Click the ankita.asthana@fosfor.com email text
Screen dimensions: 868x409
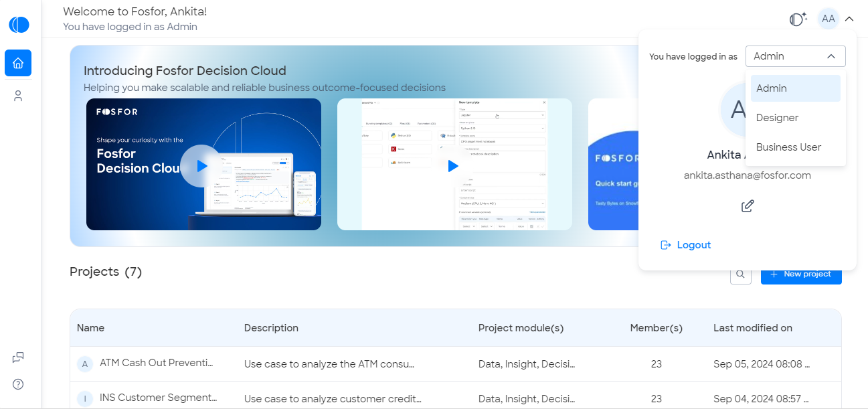coord(747,175)
